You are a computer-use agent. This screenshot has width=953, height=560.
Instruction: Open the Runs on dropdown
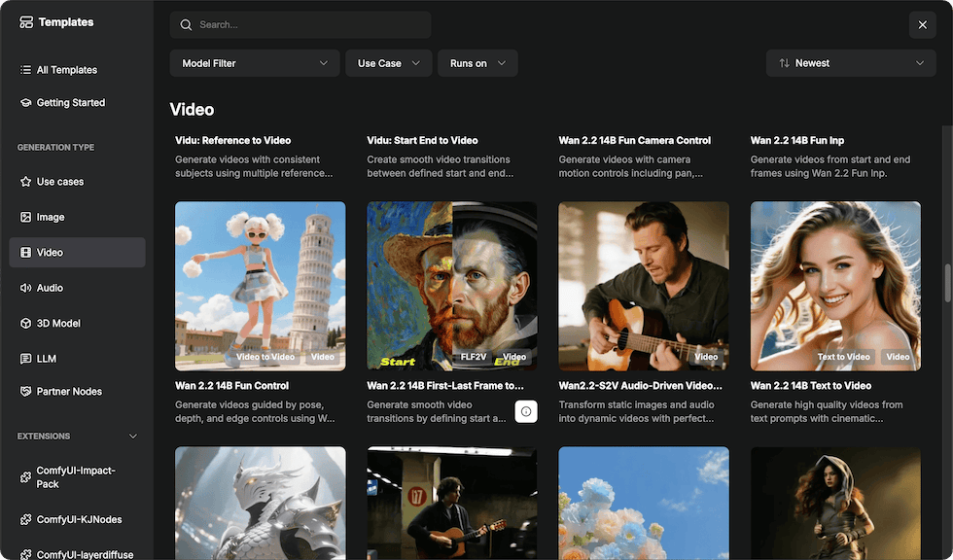tap(477, 63)
